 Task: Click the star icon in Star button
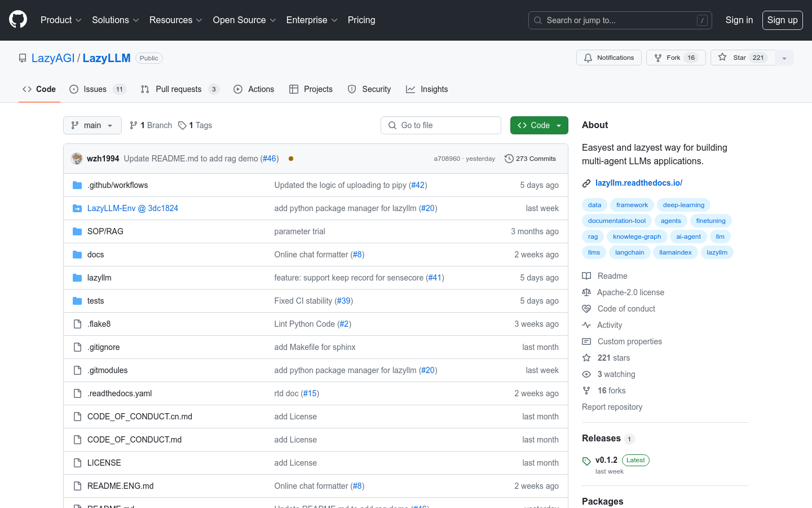coord(722,57)
